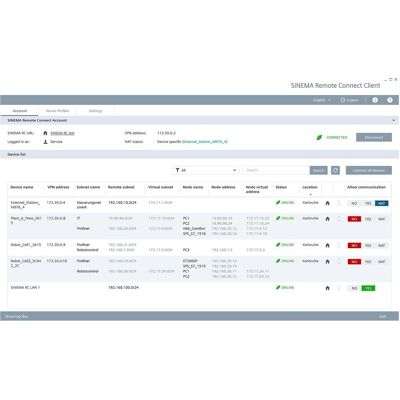Click the user icon beside Service

[45, 142]
